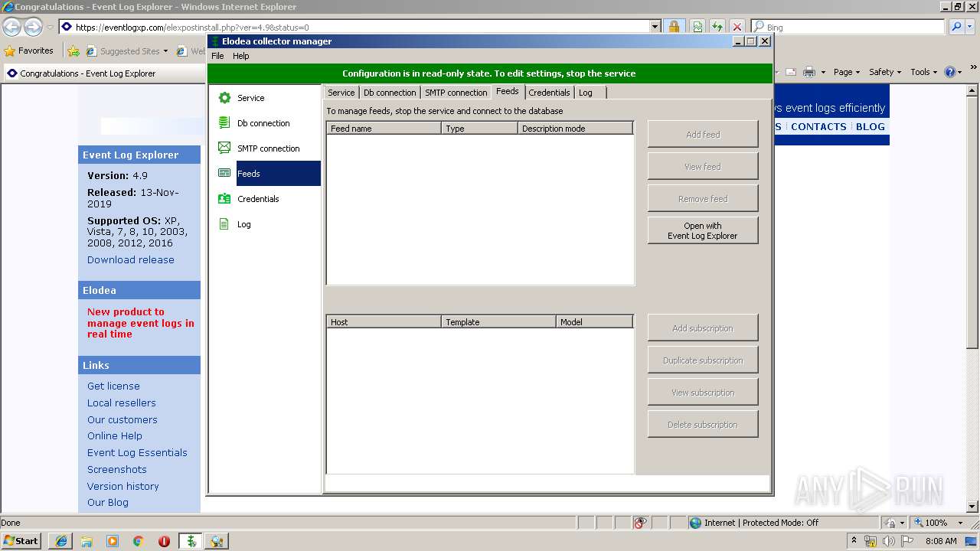Switch to the SMTP connection tab
Image resolution: width=980 pixels, height=551 pixels.
456,93
